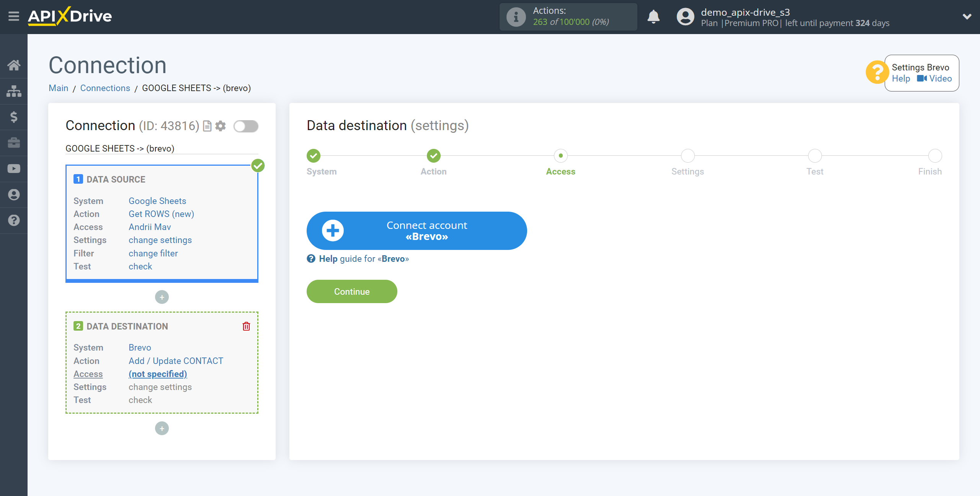Viewport: 980px width, 496px height.
Task: Click the delete icon on DATA DESTINATION
Action: pos(246,326)
